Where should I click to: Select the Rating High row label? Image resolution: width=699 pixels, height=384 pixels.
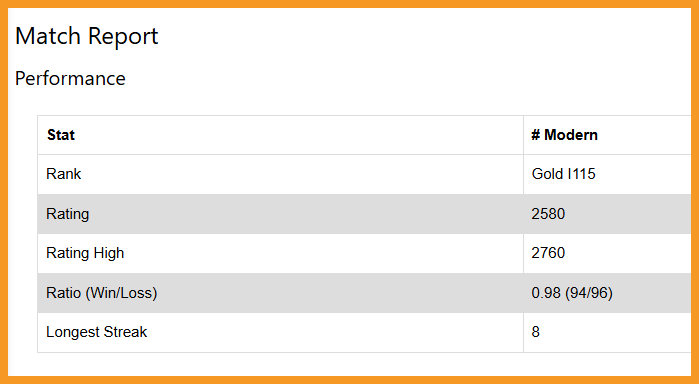coord(85,253)
